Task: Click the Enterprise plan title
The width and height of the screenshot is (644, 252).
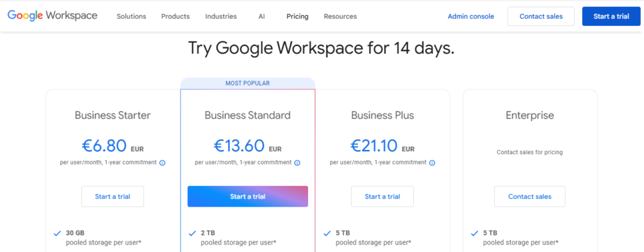Action: (530, 115)
